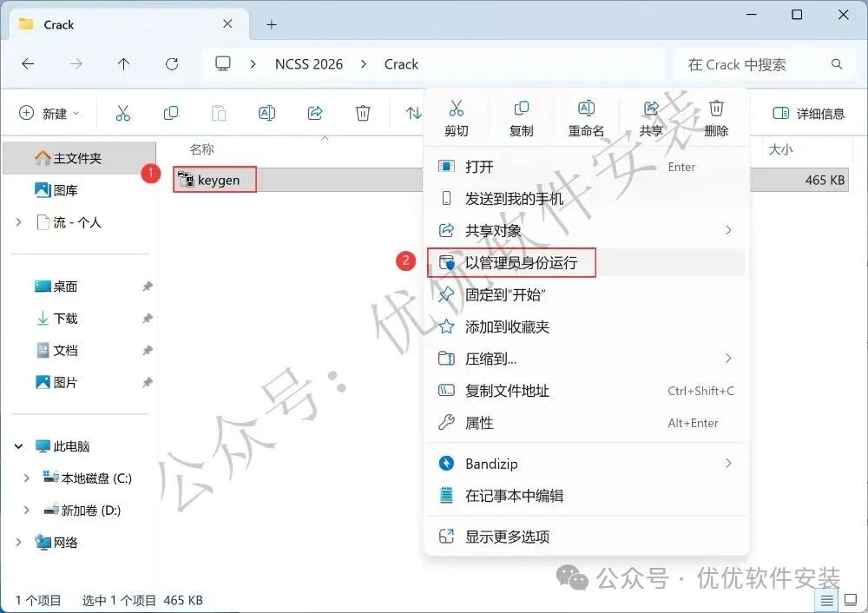
Task: Click the Rename icon in context menu
Action: click(x=586, y=108)
